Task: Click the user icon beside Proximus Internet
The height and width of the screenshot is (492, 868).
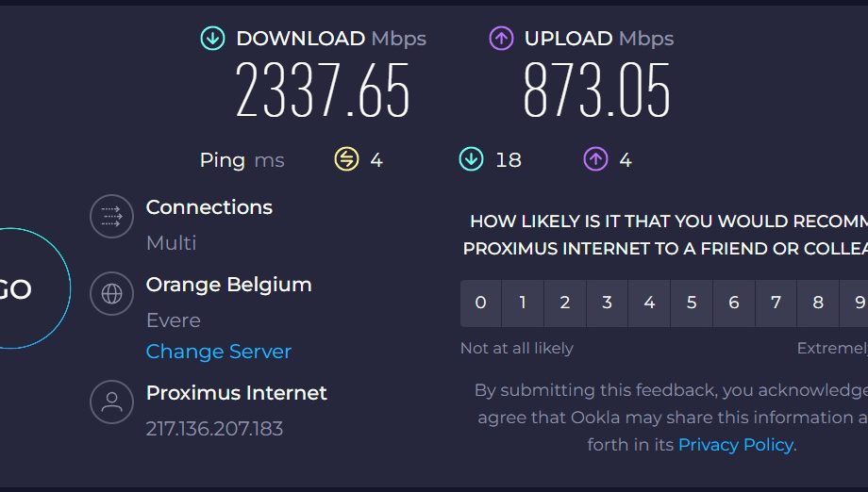Action: click(112, 402)
